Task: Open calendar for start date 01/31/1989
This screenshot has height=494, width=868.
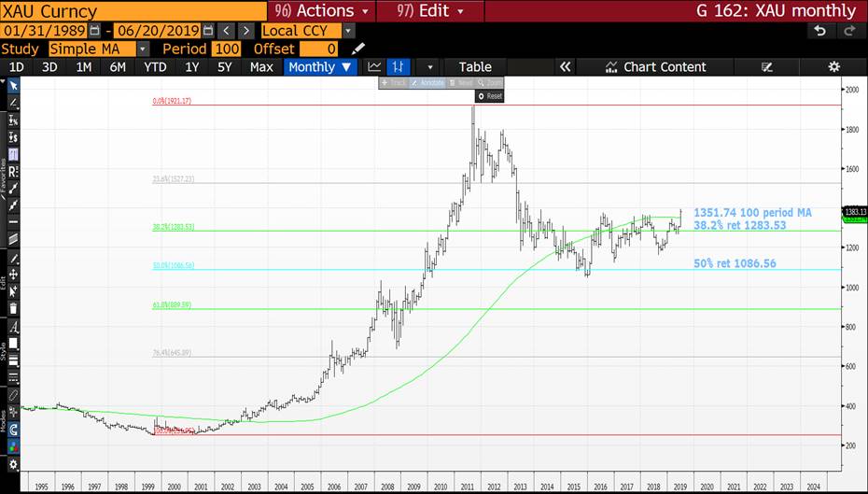Action: (94, 31)
